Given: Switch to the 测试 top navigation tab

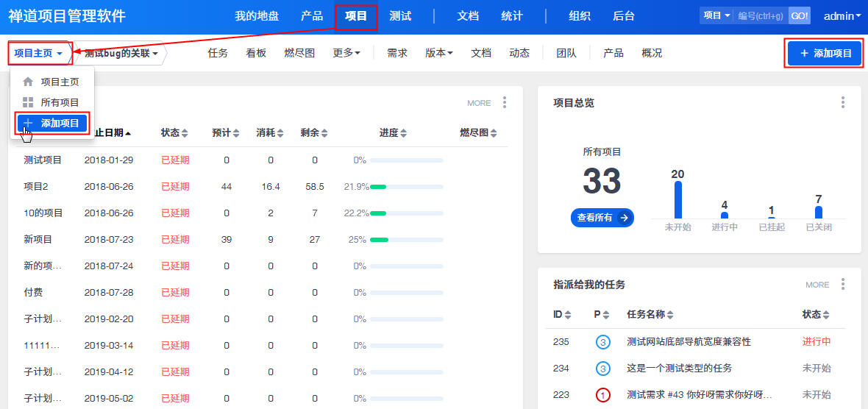Looking at the screenshot, I should (x=400, y=16).
